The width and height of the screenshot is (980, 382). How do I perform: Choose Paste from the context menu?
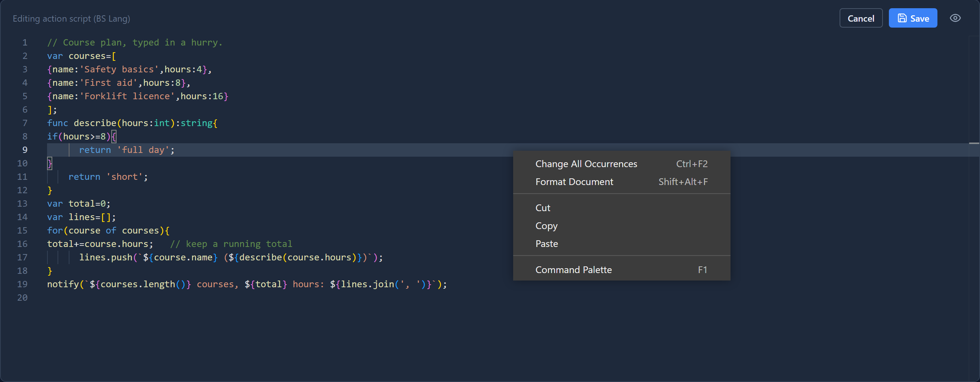click(621, 244)
